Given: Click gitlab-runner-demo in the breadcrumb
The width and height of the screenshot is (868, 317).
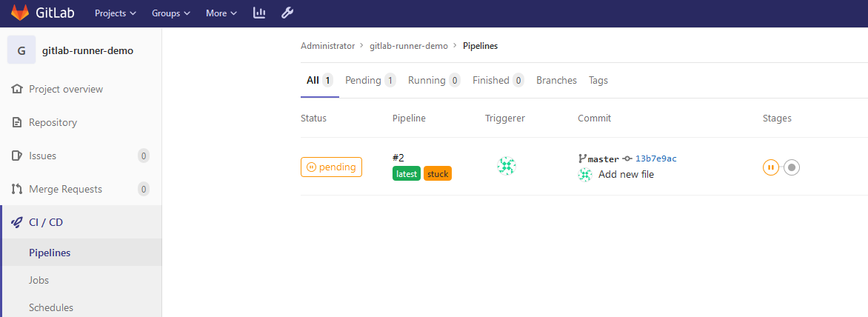Looking at the screenshot, I should 409,46.
